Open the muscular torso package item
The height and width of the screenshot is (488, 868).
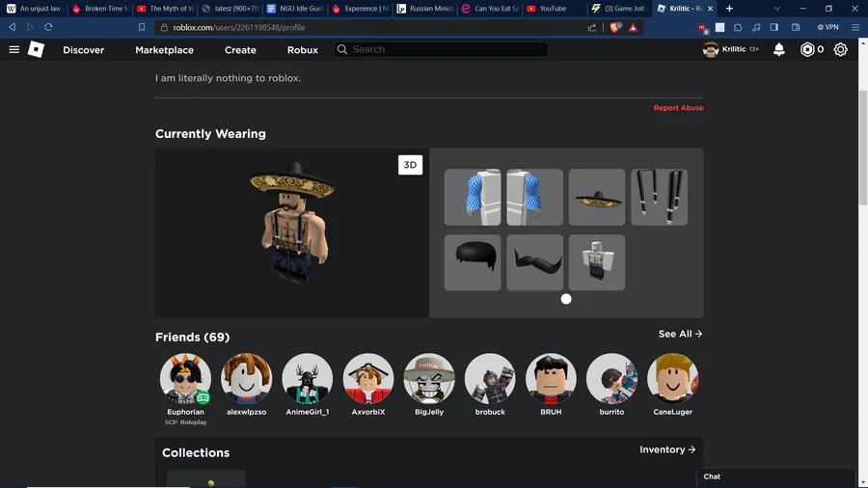[x=597, y=262]
